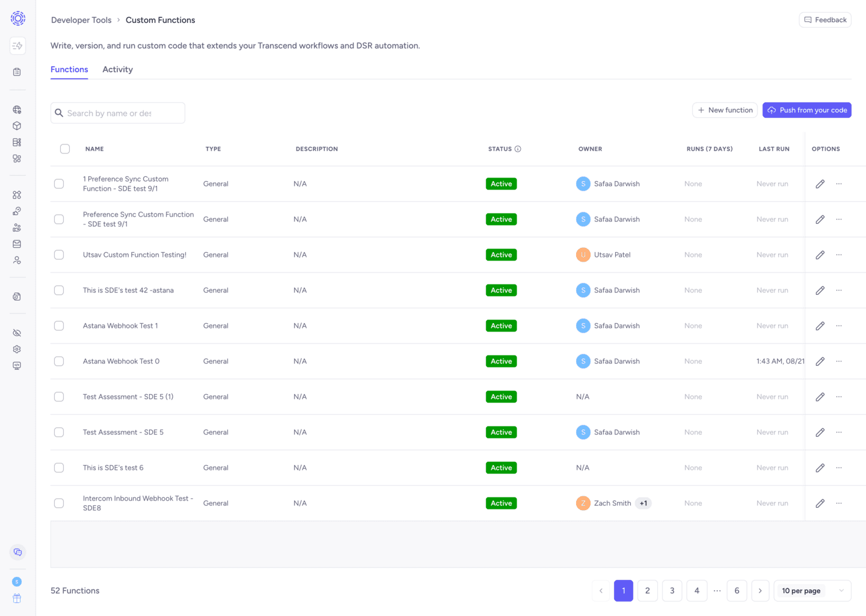Check the Intercom Inbound Webhook Test row

[59, 504]
